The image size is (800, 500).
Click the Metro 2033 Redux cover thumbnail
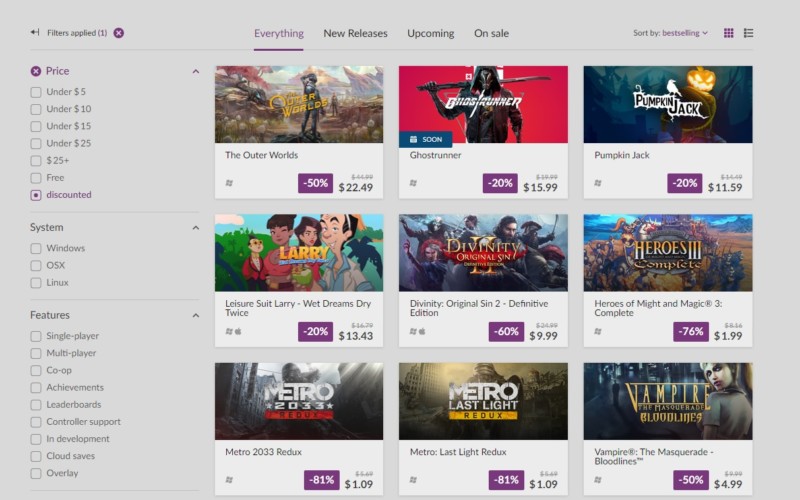tap(299, 401)
